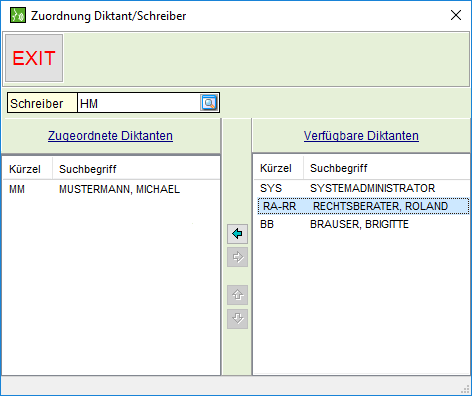This screenshot has width=472, height=396.
Task: Open the Verfügbare Diktanten link
Action: point(361,136)
